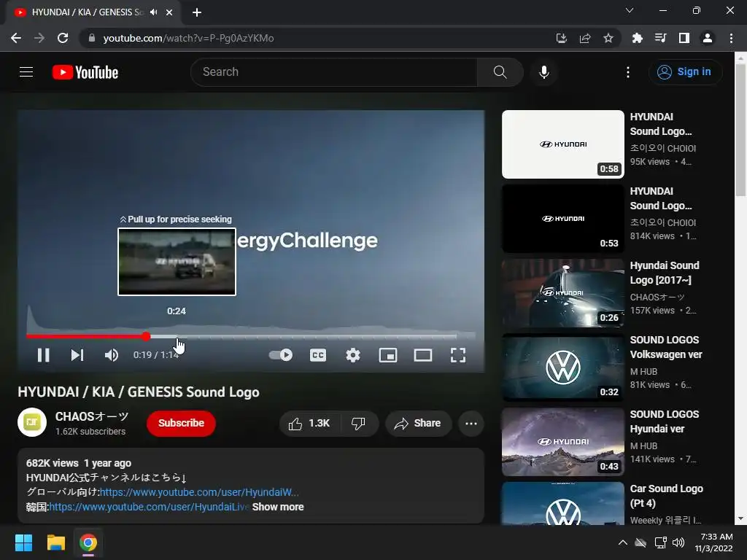747x560 pixels.
Task: Share the video
Action: click(418, 424)
